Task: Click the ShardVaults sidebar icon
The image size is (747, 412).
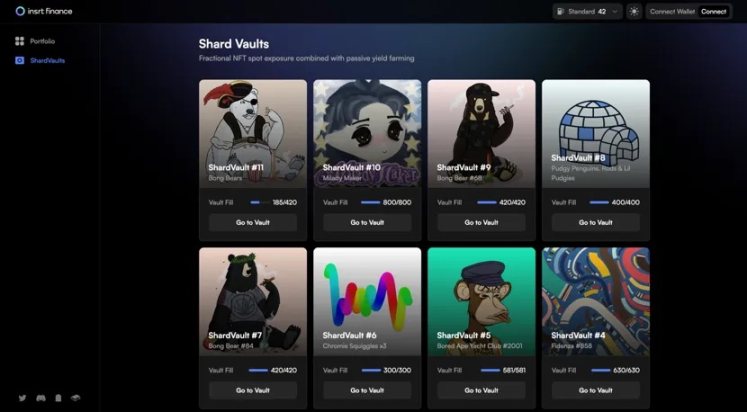Action: coord(20,60)
